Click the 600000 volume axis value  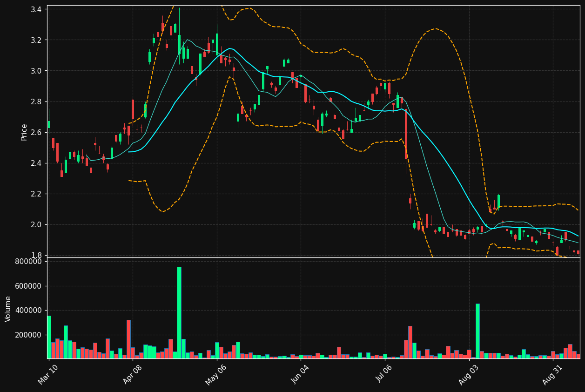tap(28, 286)
